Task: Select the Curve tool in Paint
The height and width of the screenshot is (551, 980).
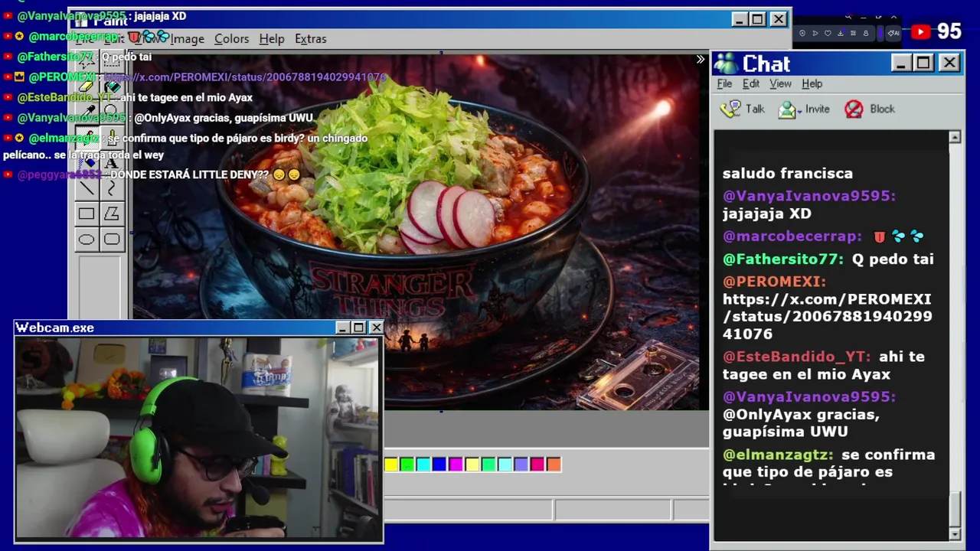Action: 112,188
